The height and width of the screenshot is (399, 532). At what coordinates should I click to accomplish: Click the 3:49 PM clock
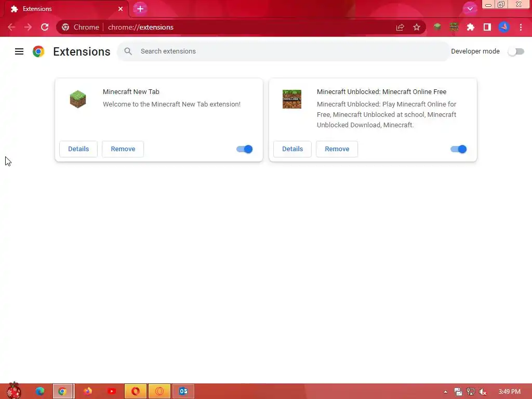(x=509, y=392)
